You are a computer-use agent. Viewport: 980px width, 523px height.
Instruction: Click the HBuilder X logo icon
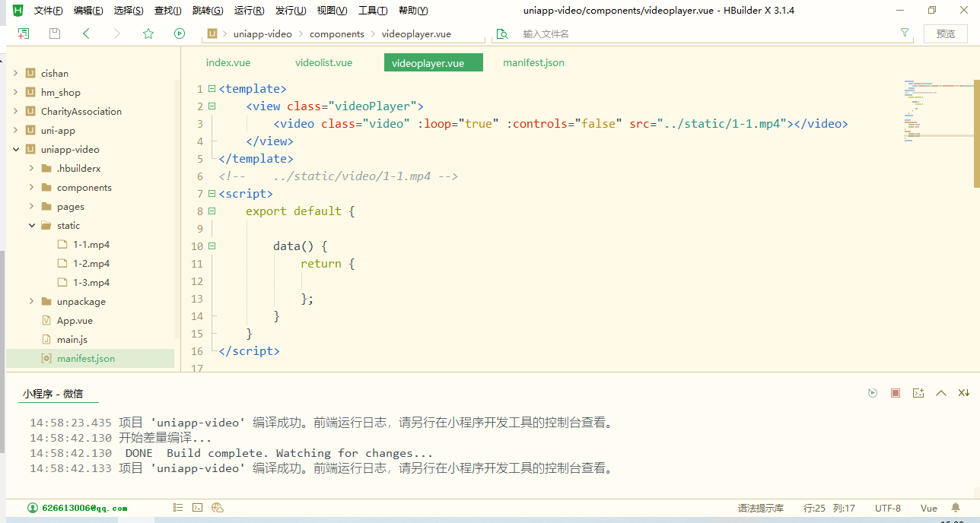[x=17, y=10]
